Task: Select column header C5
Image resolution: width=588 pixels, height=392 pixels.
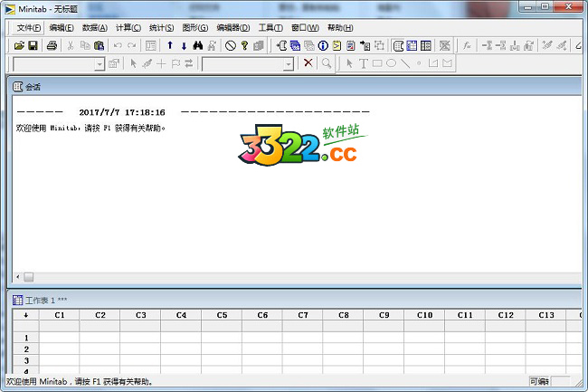Action: point(222,315)
